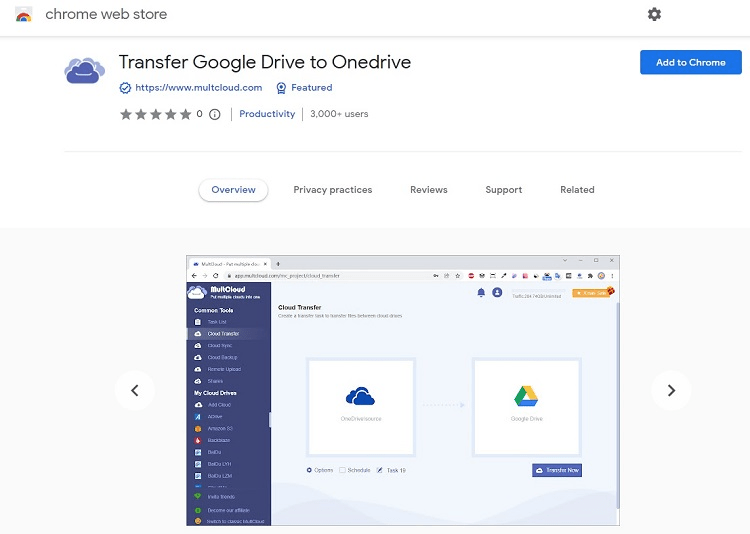Click the MultCloud extension cloud logo
This screenshot has height=534, width=750.
point(84,70)
